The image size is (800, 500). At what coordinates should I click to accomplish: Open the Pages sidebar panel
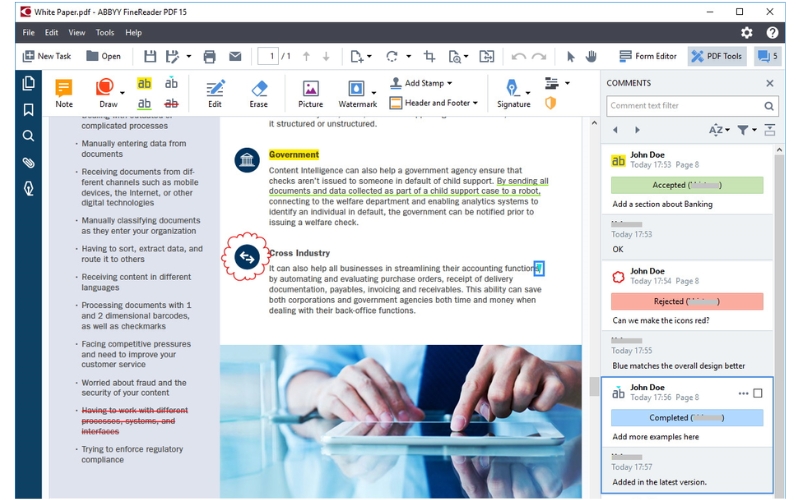29,83
